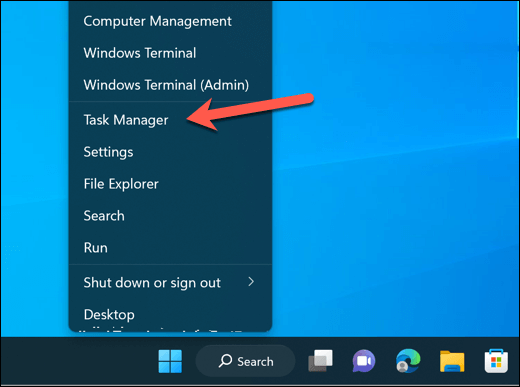The width and height of the screenshot is (520, 387).
Task: Launch the Microsoft Store taskbar icon
Action: (x=496, y=361)
